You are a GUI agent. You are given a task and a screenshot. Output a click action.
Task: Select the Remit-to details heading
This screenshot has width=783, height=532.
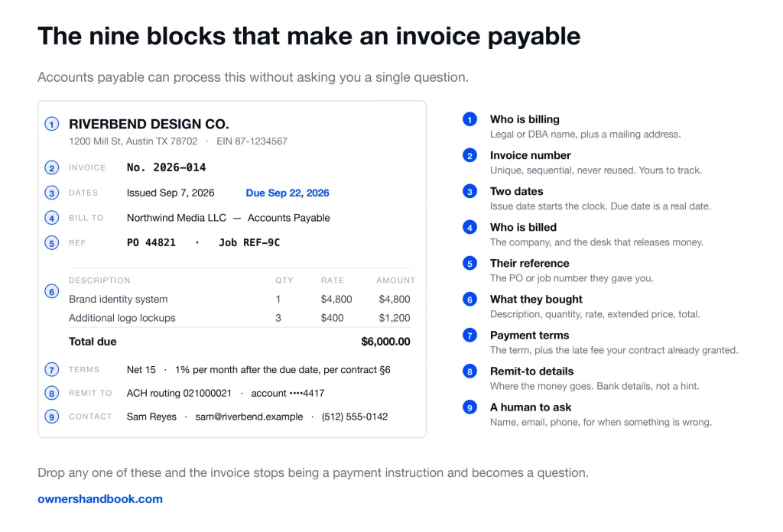click(x=531, y=371)
